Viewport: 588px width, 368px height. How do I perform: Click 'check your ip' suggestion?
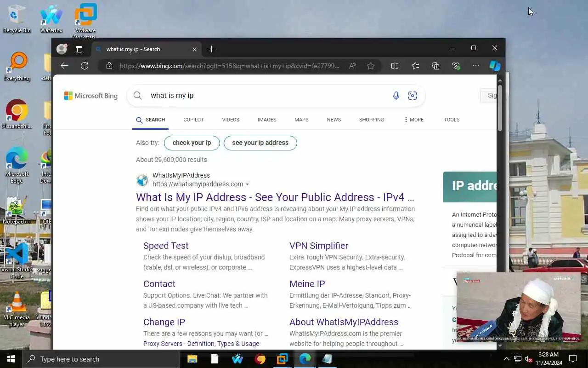tap(192, 143)
